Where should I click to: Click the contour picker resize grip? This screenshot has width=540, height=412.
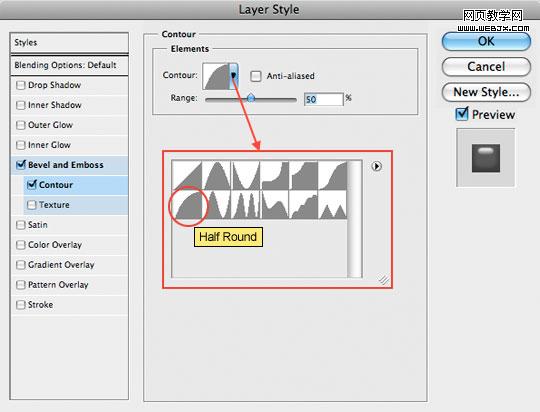[x=384, y=279]
